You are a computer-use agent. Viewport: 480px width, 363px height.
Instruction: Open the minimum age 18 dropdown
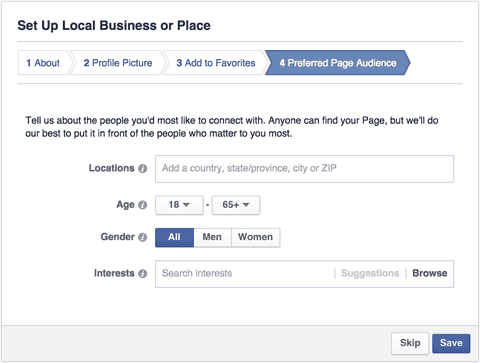[179, 205]
